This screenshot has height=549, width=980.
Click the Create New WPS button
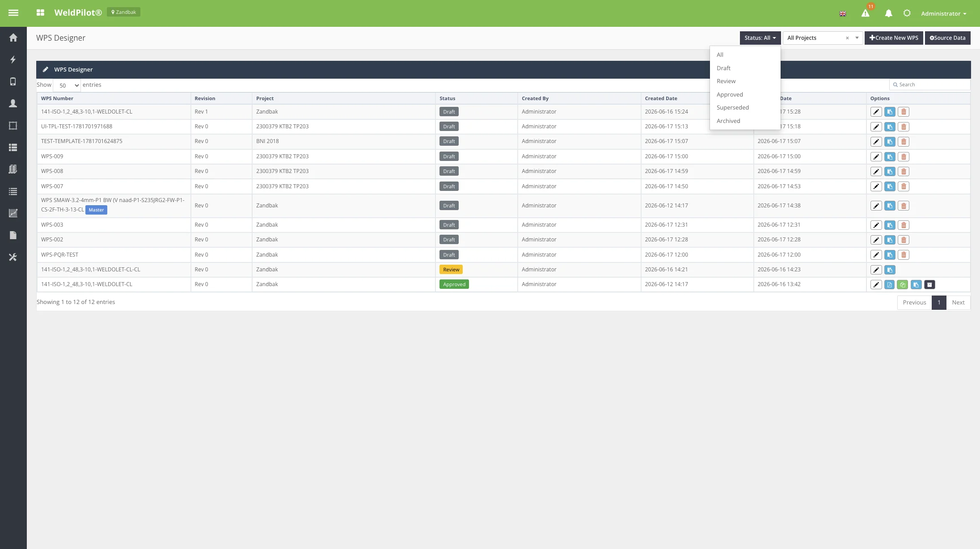click(x=894, y=38)
